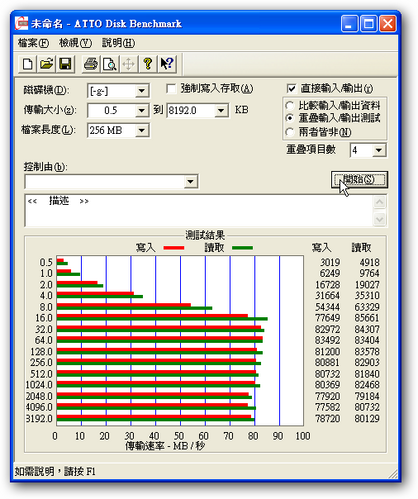Open the 控制由 dropdown

(x=190, y=182)
